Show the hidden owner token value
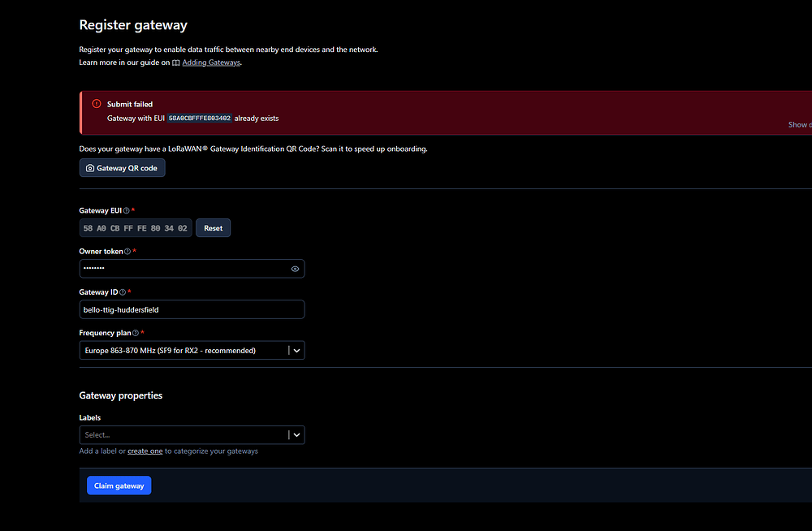The image size is (812, 531). (x=296, y=269)
